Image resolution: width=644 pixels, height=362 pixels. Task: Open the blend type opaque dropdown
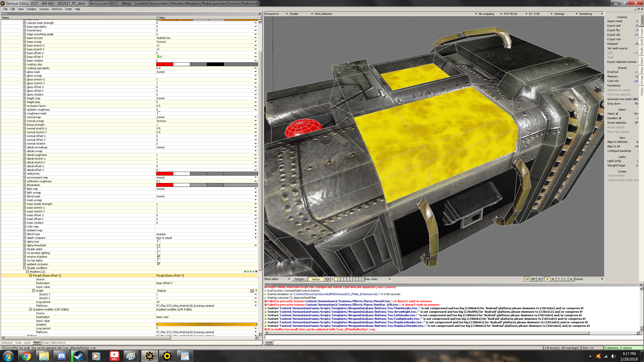[x=256, y=234]
